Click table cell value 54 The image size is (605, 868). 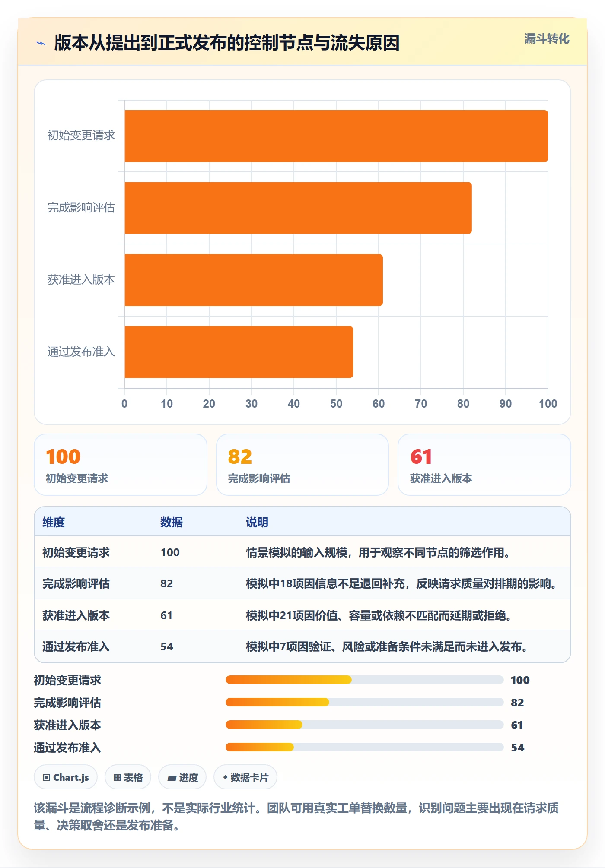tap(167, 646)
